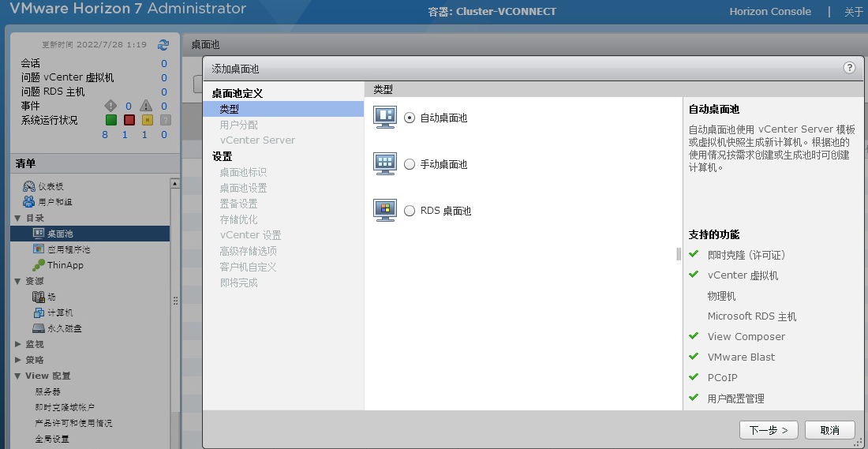
Task: Click the 问题 RDS 主机 count
Action: point(164,92)
